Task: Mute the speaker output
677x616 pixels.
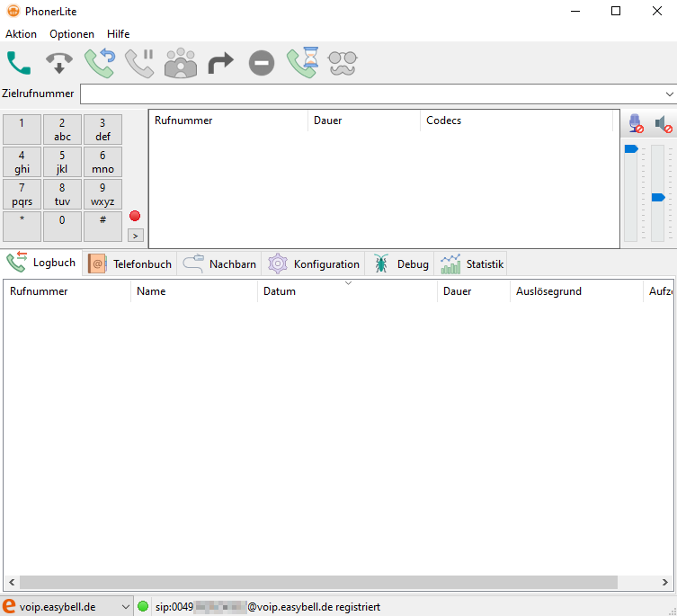Action: coord(663,123)
